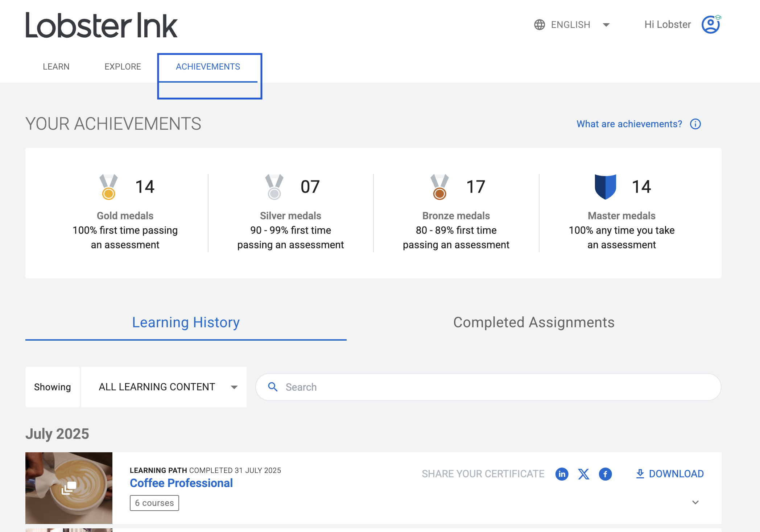Go to the EXPLORE tab
The image size is (760, 532).
(123, 67)
